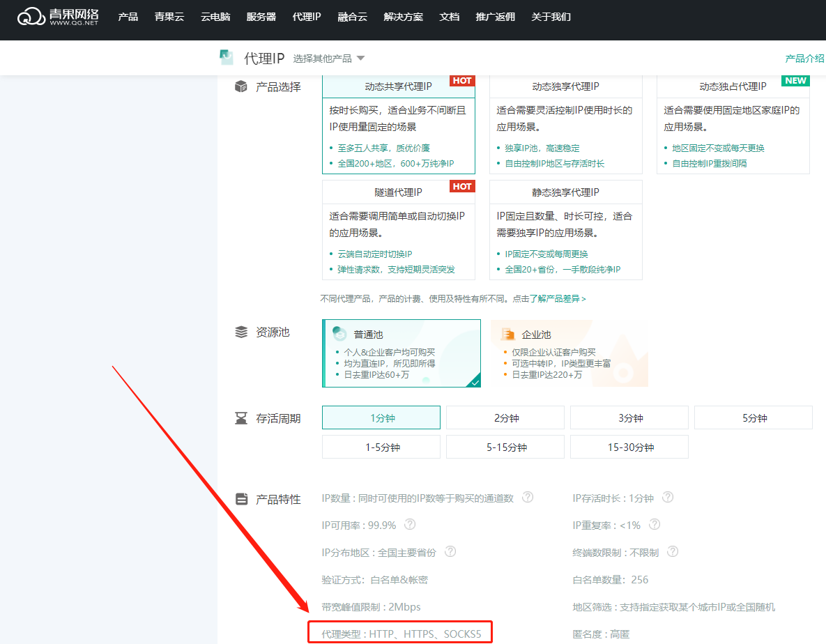Click the 了解产品差异 link
Viewport: 826px width, 644px height.
point(558,298)
